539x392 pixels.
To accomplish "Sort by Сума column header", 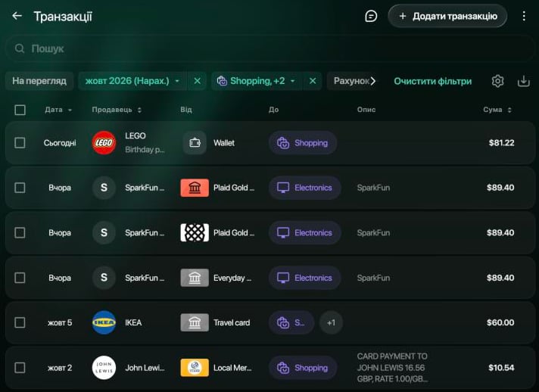I will (497, 110).
